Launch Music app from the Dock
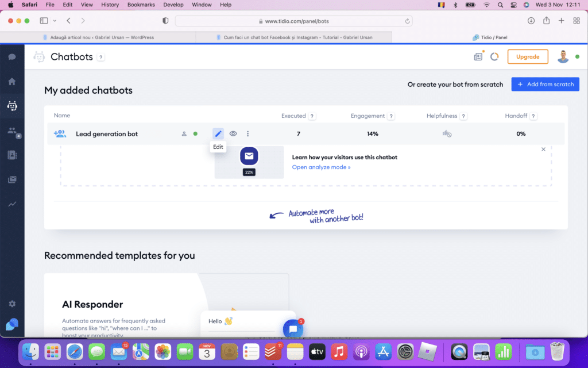The height and width of the screenshot is (368, 588). tap(339, 352)
